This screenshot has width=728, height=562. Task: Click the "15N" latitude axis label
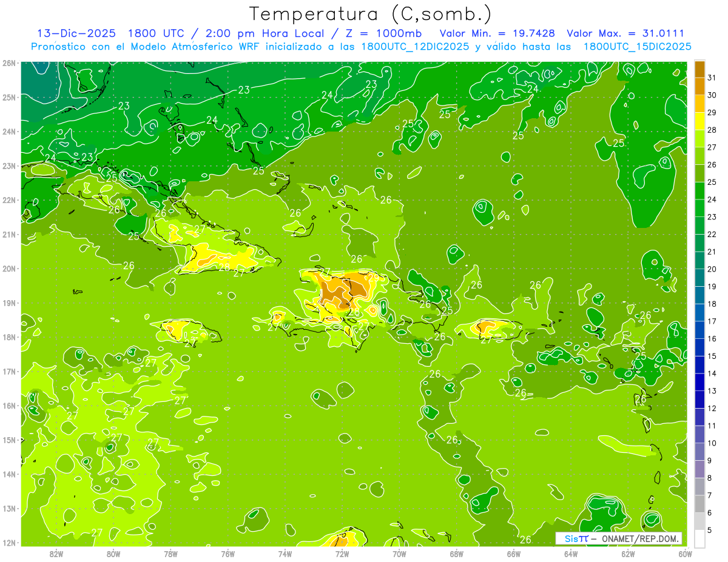(9, 440)
